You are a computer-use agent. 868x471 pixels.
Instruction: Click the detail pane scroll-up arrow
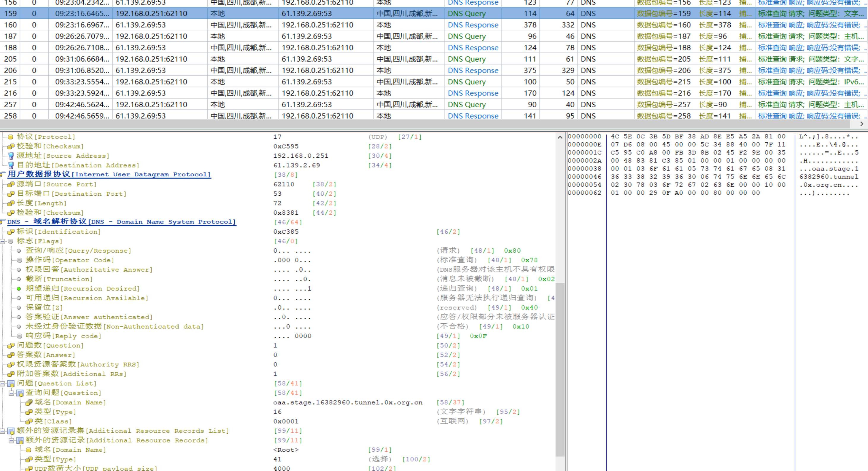[x=560, y=137]
